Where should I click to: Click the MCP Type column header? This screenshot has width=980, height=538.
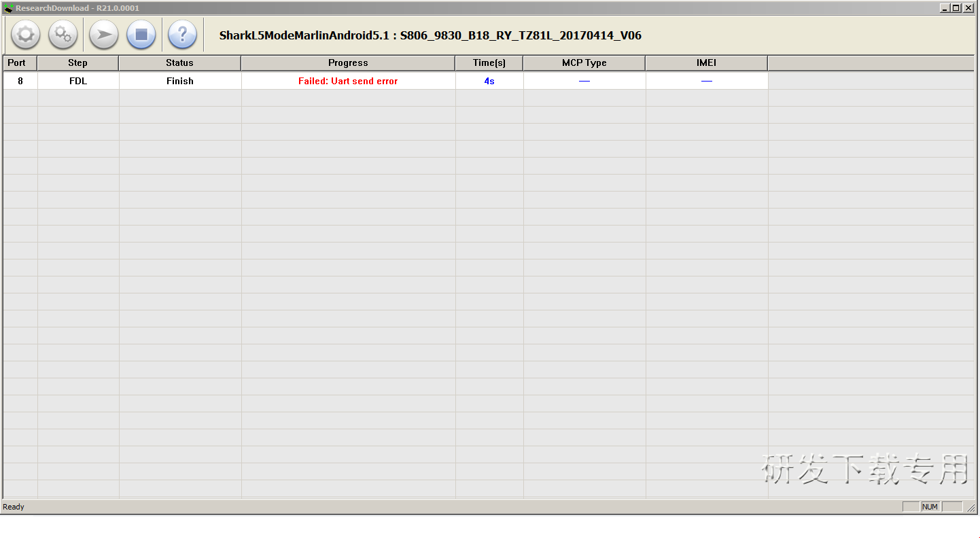coord(584,63)
